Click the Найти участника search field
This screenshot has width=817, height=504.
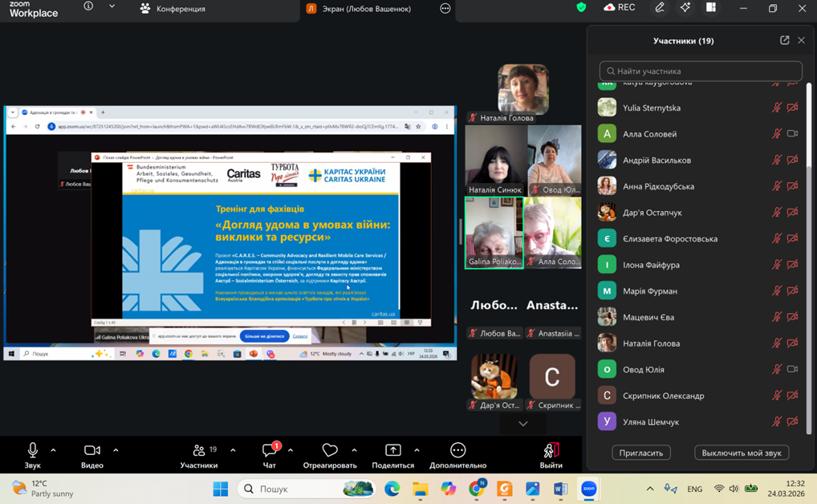click(701, 71)
